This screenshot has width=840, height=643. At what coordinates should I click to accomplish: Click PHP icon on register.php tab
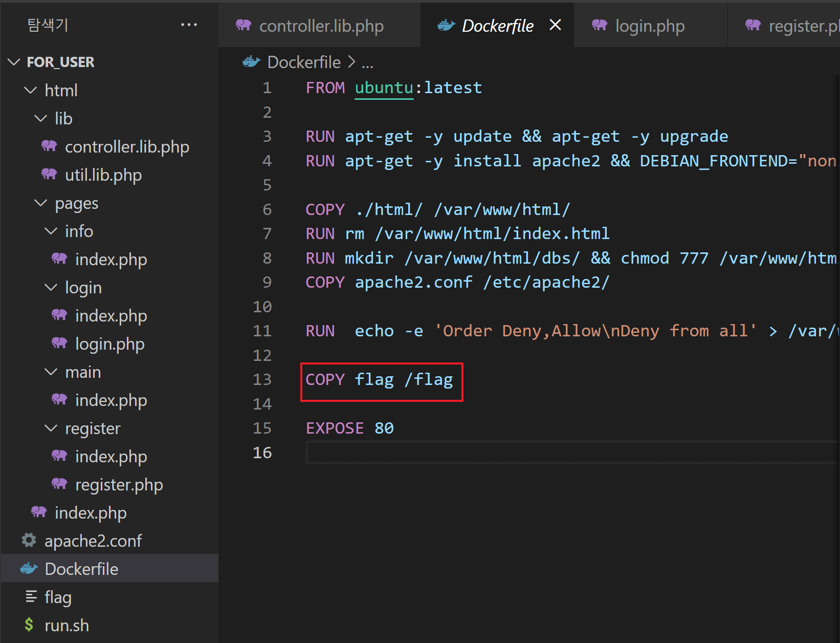pyautogui.click(x=753, y=25)
